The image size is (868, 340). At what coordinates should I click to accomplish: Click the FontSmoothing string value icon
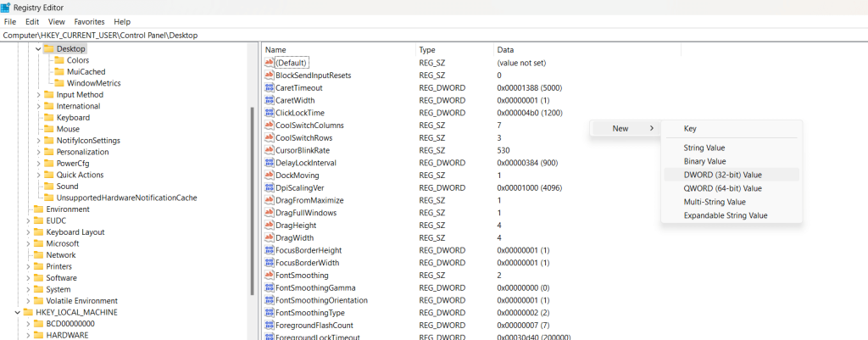pyautogui.click(x=270, y=276)
